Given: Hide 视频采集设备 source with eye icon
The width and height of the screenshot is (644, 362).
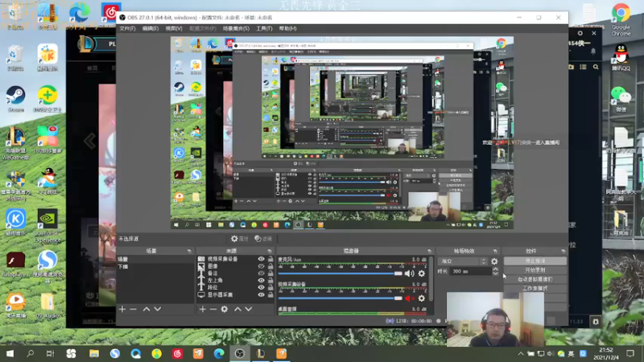Looking at the screenshot, I should (261, 259).
